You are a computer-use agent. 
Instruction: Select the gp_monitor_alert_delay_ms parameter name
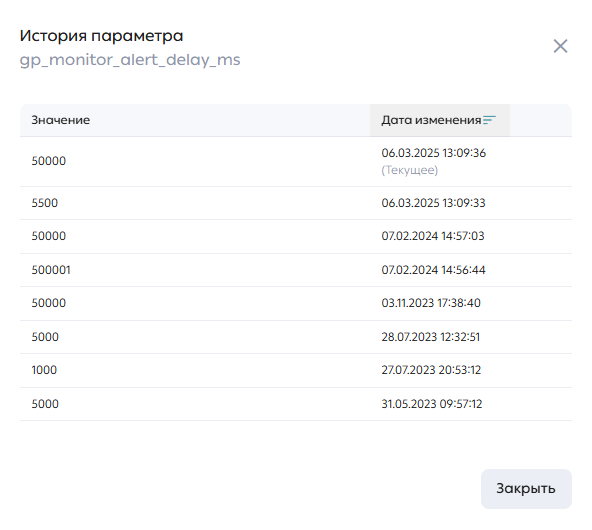pos(130,60)
